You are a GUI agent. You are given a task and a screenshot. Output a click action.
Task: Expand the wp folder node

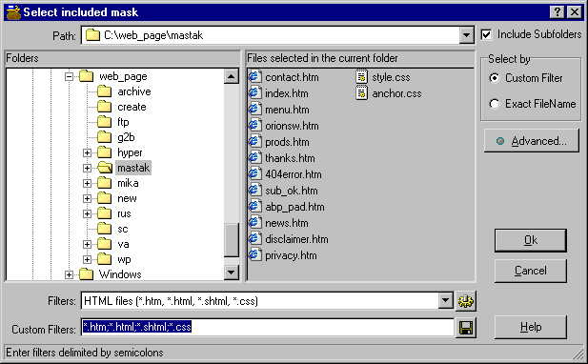[x=87, y=259]
